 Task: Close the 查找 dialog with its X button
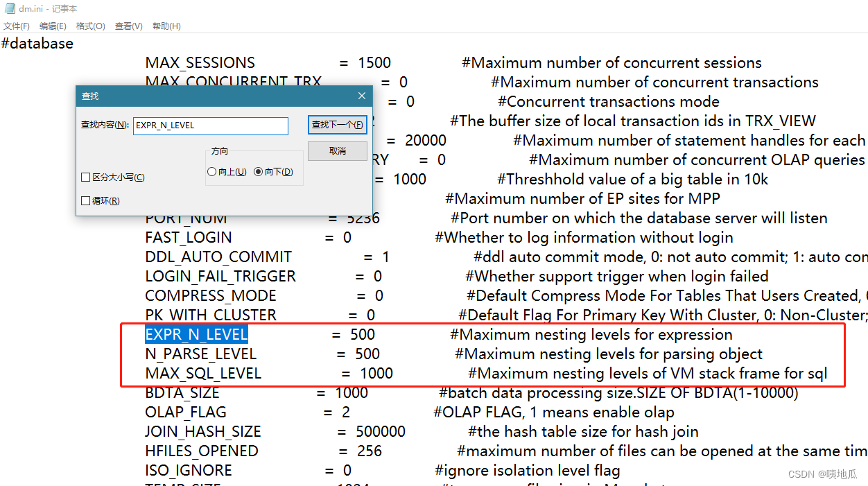(x=361, y=96)
